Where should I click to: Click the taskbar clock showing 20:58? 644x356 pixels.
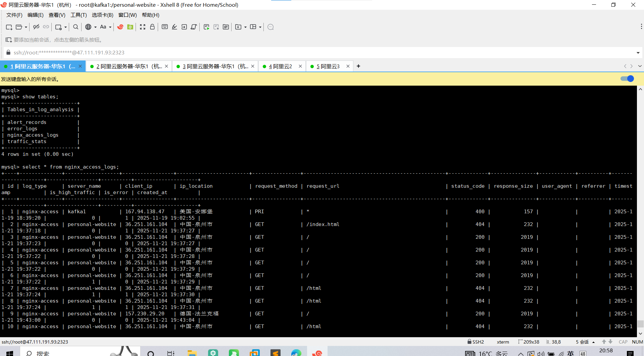(x=606, y=351)
